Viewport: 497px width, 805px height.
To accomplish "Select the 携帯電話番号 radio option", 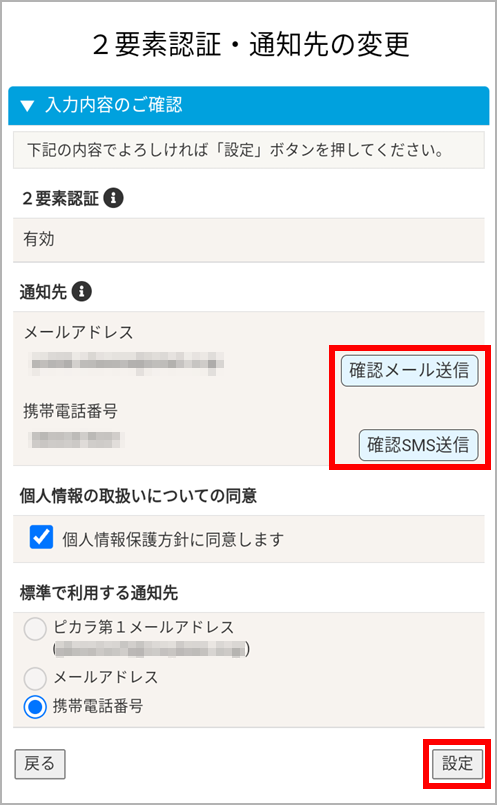I will pos(35,707).
